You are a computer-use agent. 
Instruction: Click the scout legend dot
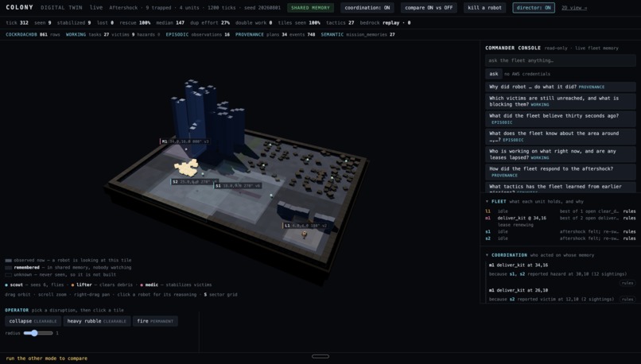pos(6,285)
